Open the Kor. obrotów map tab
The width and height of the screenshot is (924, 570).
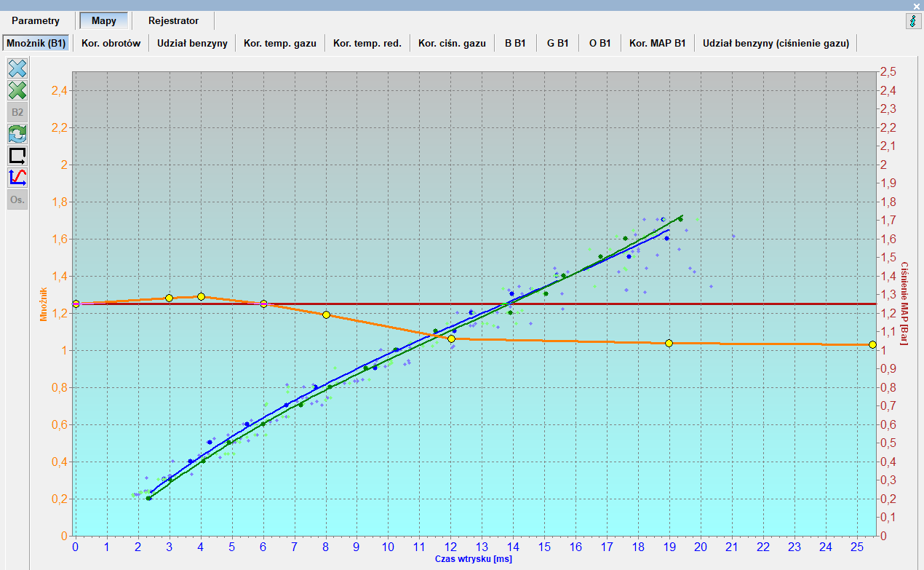111,43
